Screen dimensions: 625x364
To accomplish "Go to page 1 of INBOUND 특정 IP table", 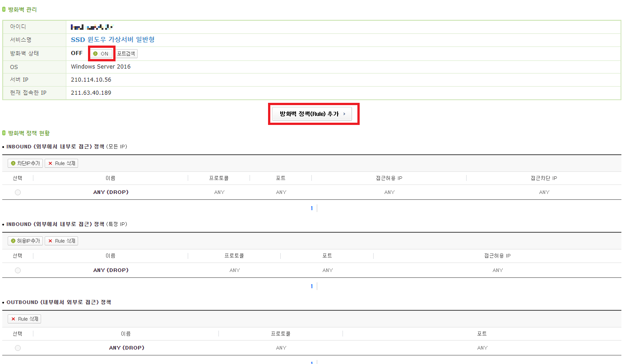I will (311, 286).
